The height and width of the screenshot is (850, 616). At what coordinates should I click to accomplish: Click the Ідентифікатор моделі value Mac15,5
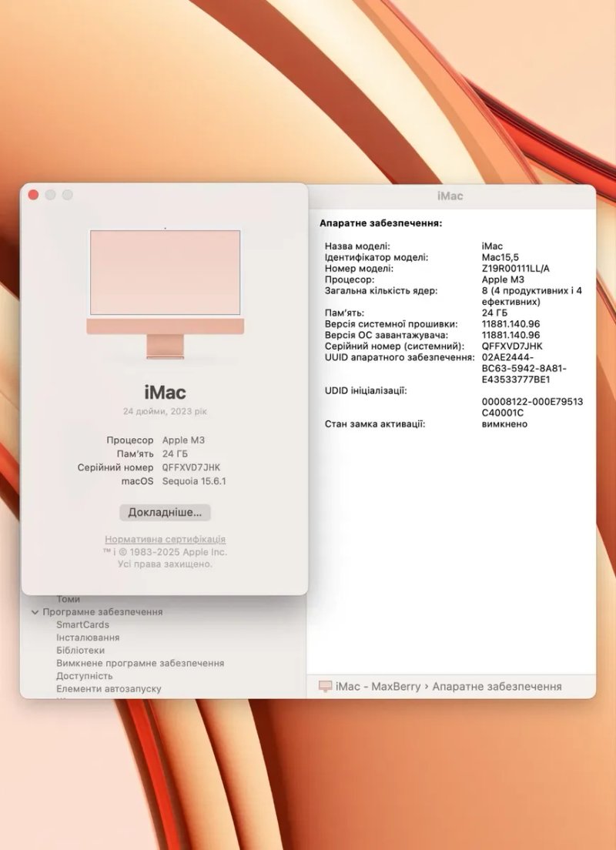click(500, 257)
